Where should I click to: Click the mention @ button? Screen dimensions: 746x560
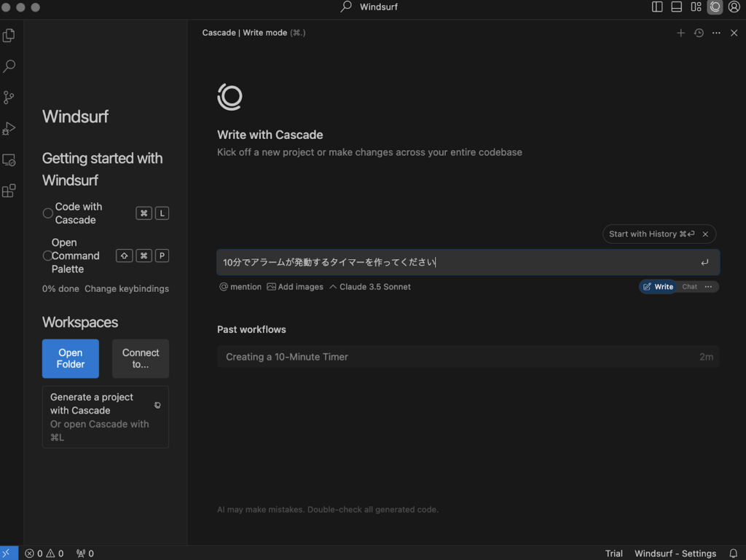point(240,287)
